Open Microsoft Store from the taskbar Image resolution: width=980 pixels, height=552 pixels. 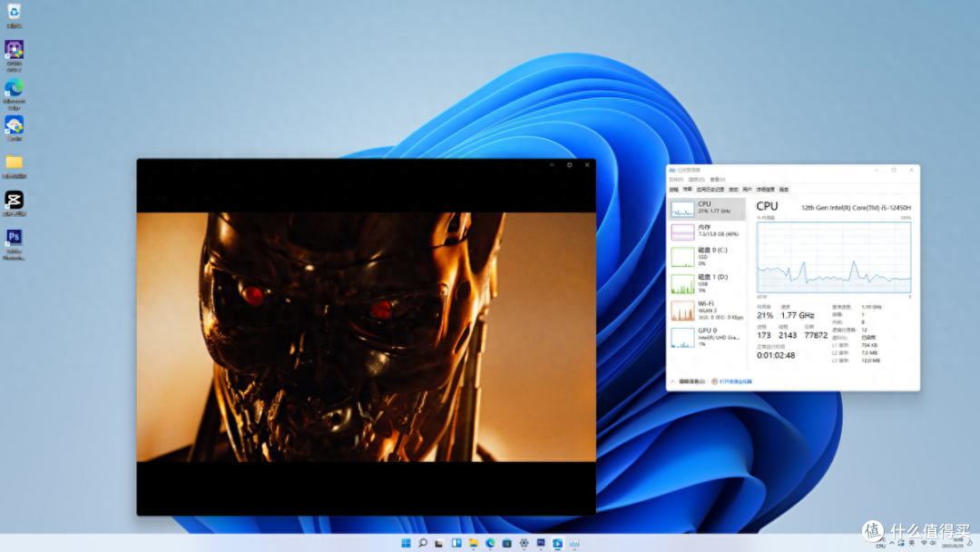pyautogui.click(x=507, y=543)
